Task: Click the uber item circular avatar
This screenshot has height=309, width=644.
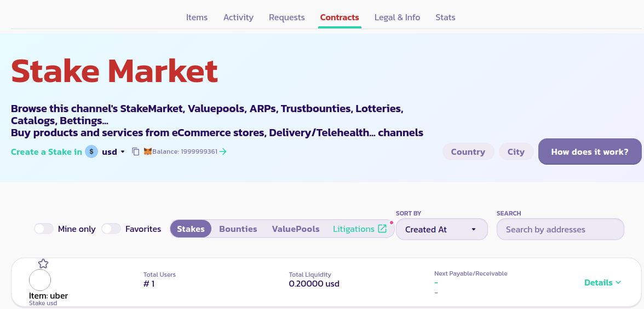Action: [40, 280]
